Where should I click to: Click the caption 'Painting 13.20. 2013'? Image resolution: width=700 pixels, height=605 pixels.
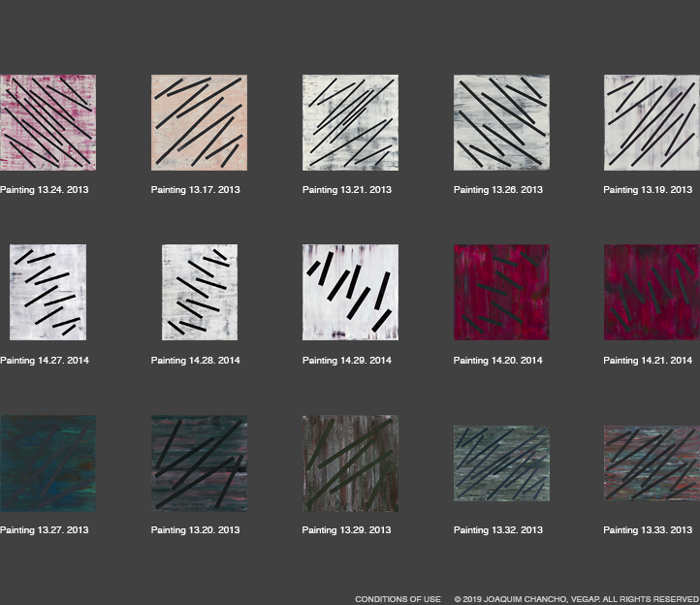click(x=196, y=530)
